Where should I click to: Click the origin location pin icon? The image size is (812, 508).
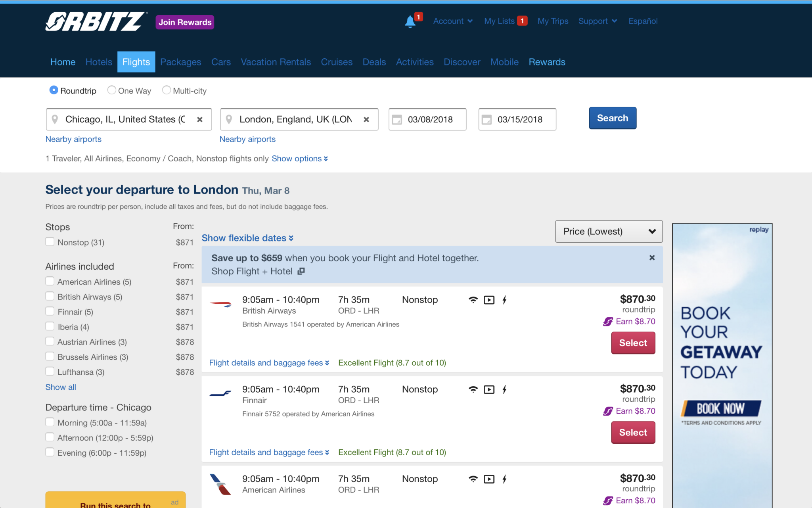tap(55, 119)
